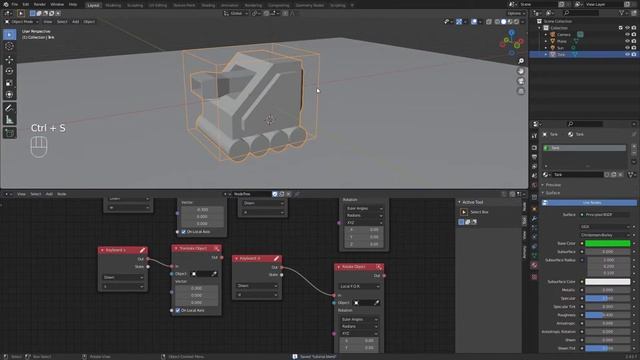Open the viewport Options dropdown
This screenshot has height=360, width=640.
[x=516, y=13]
